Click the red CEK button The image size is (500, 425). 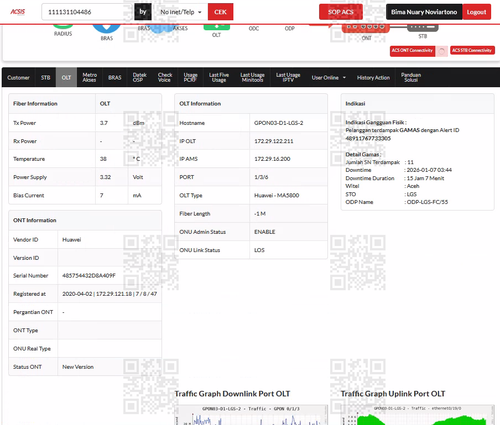[x=221, y=12]
